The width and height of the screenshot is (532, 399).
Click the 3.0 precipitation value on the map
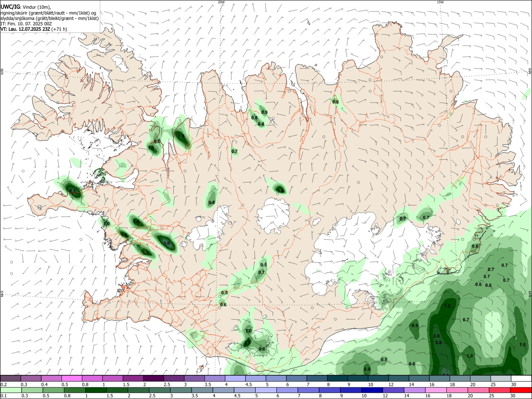[x=167, y=243]
